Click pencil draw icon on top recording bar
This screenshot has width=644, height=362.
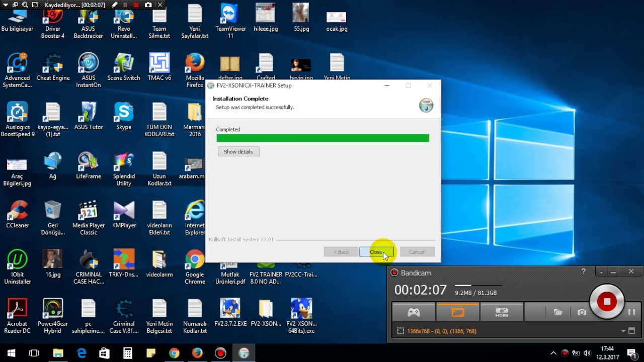pyautogui.click(x=115, y=5)
